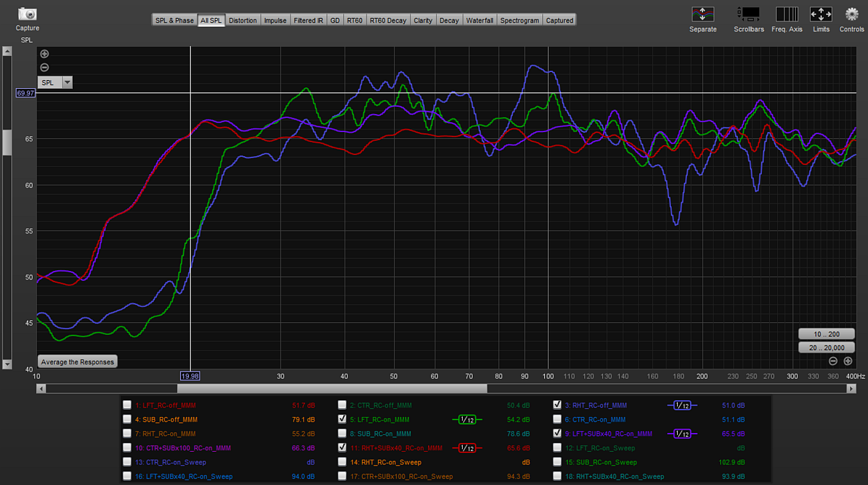Image resolution: width=868 pixels, height=485 pixels.
Task: Toggle the Scrollbars icon
Action: click(x=748, y=14)
